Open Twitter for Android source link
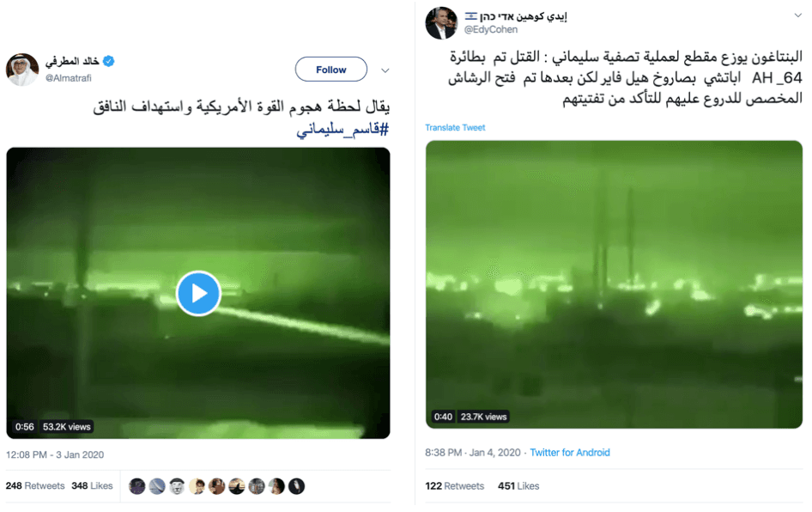The image size is (812, 512). pyautogui.click(x=570, y=453)
